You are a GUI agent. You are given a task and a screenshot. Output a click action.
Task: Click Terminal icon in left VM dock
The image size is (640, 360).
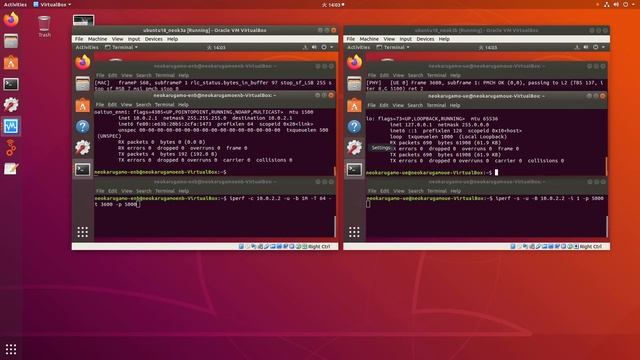[x=82, y=169]
